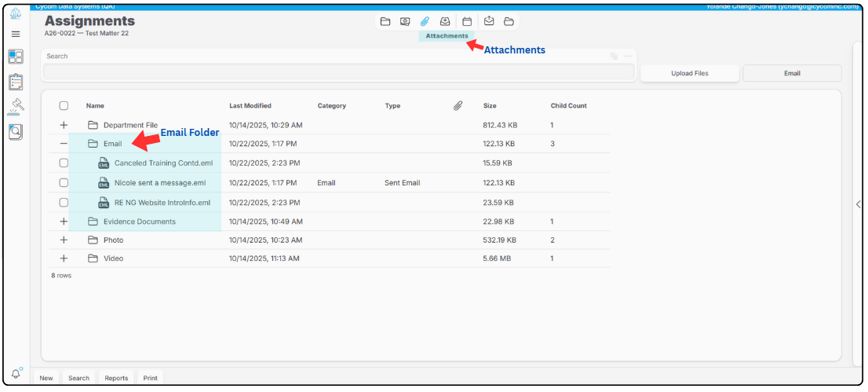Click the open folder icon at toolbar end
The height and width of the screenshot is (392, 868).
point(509,22)
